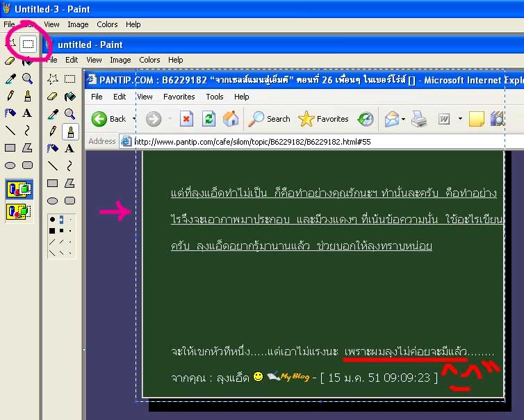Click the Search button in Internet Explorer toolbar

pyautogui.click(x=269, y=119)
